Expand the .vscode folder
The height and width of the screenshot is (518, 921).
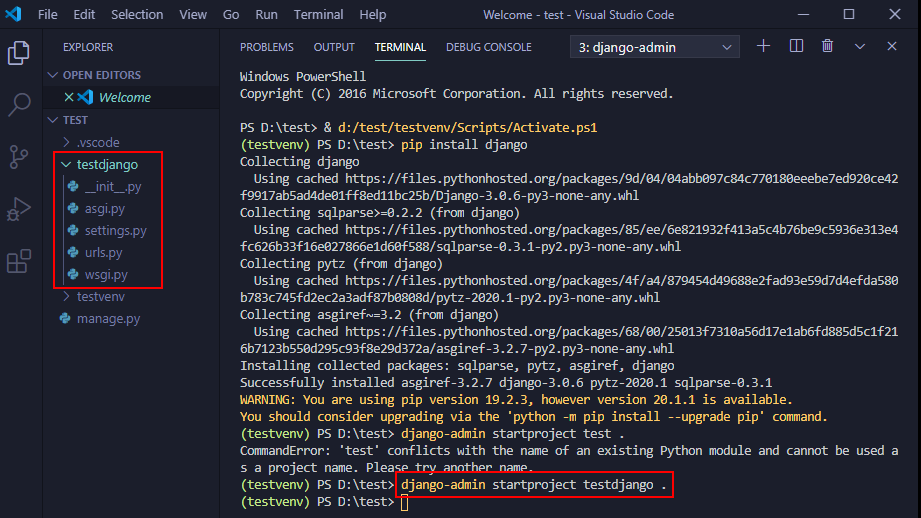coord(66,142)
